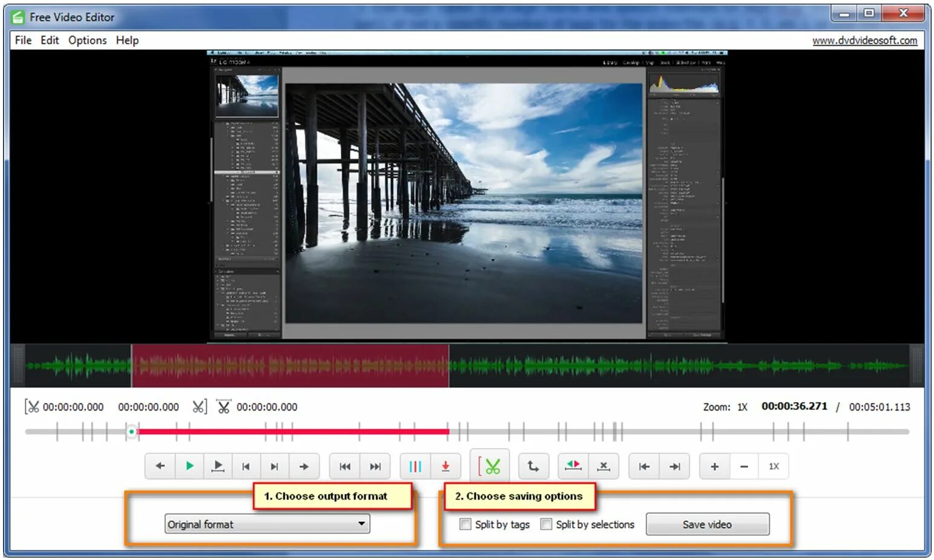Open www.dvdvideosoft.com link
The width and height of the screenshot is (934, 560).
point(864,41)
